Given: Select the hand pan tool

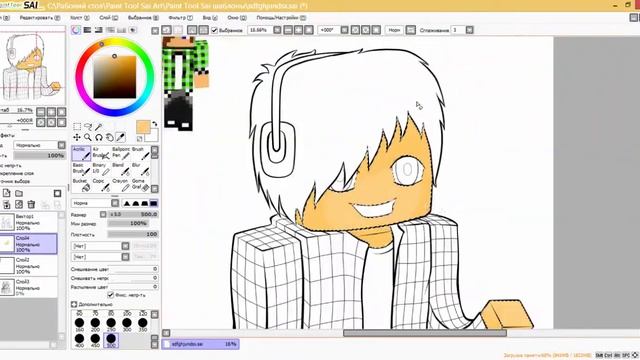Looking at the screenshot, I should 109,138.
